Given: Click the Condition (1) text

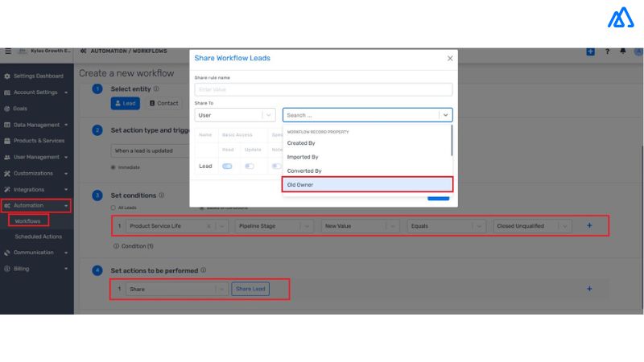Looking at the screenshot, I should 137,246.
